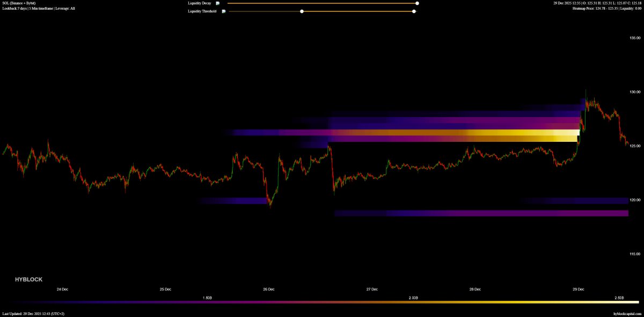Click the Liquidity Threshold label
Image resolution: width=644 pixels, height=317 pixels.
click(x=202, y=11)
